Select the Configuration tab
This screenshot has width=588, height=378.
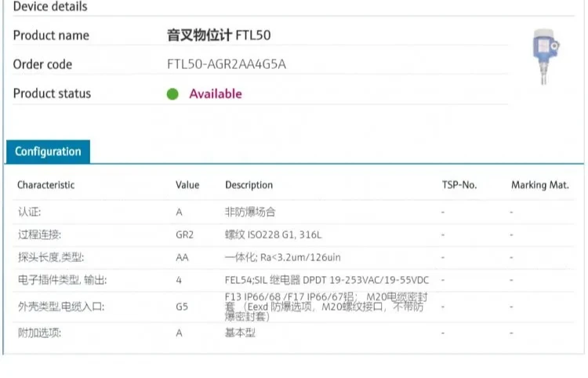48,151
